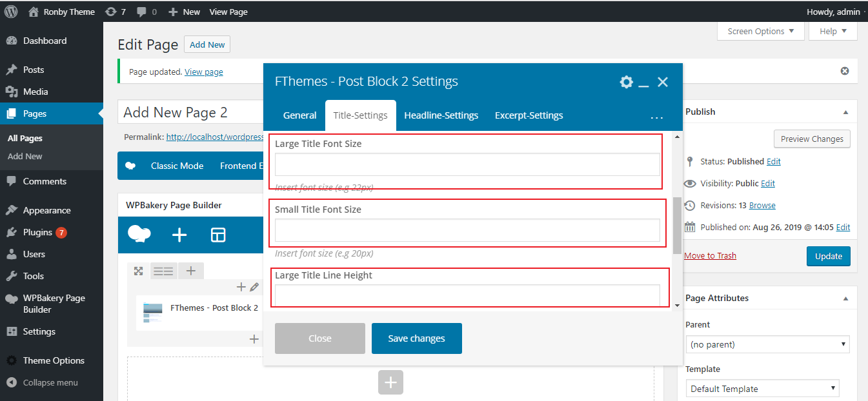Switch to the Headline-Settings tab
This screenshot has width=868, height=401.
pos(441,115)
